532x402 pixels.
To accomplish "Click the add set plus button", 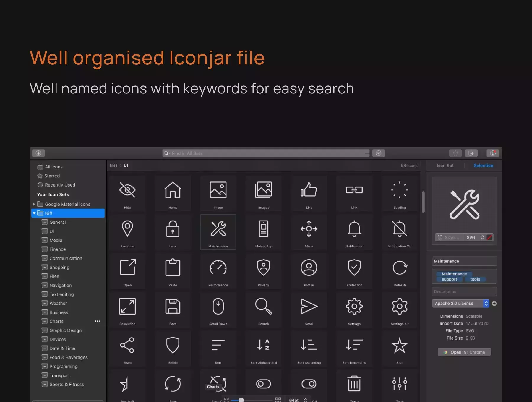I will 38,153.
